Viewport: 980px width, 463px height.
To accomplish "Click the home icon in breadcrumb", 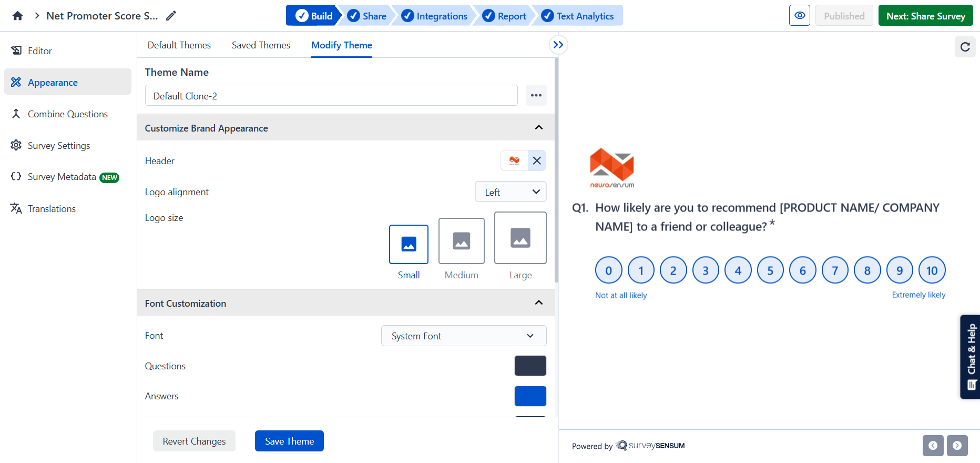I will point(17,16).
